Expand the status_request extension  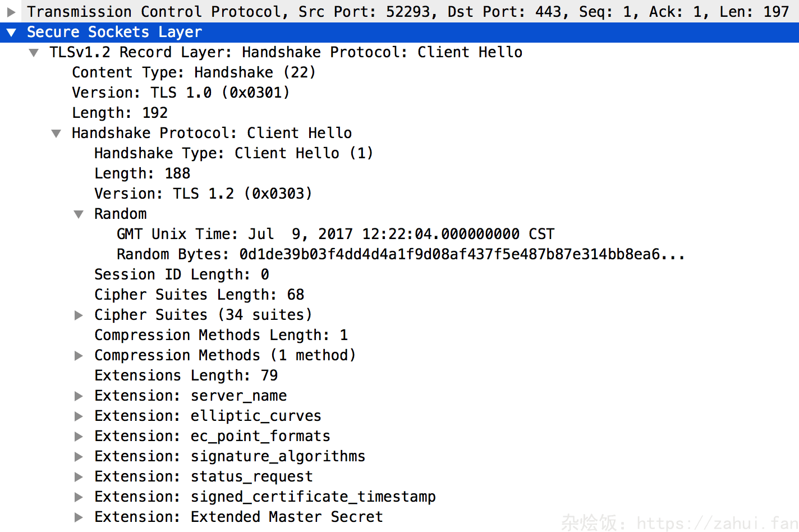79,477
